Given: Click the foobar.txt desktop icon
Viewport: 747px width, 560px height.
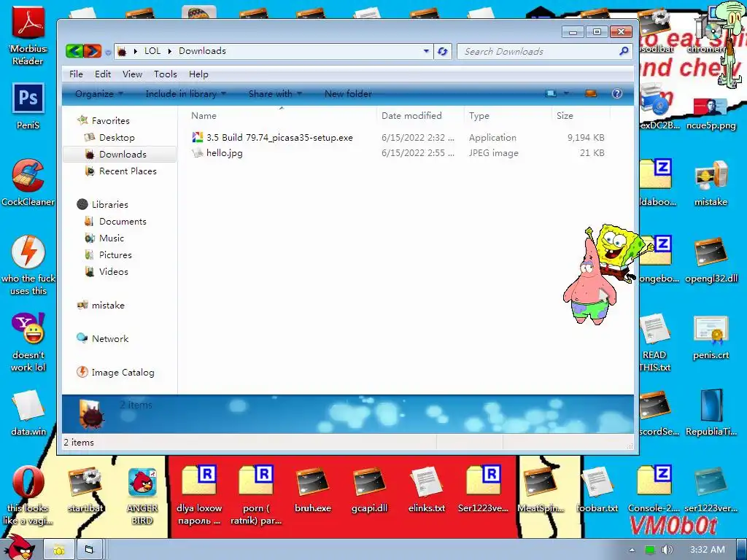Looking at the screenshot, I should pos(597,489).
